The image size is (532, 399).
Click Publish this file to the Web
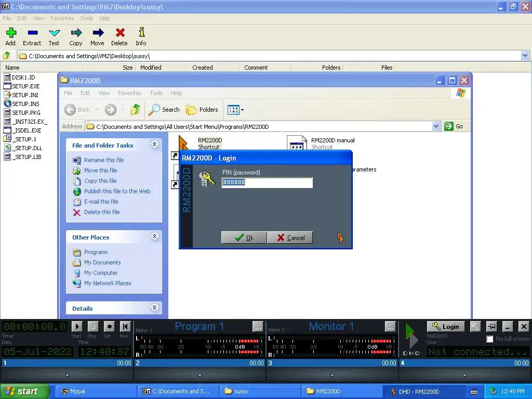[x=117, y=191]
